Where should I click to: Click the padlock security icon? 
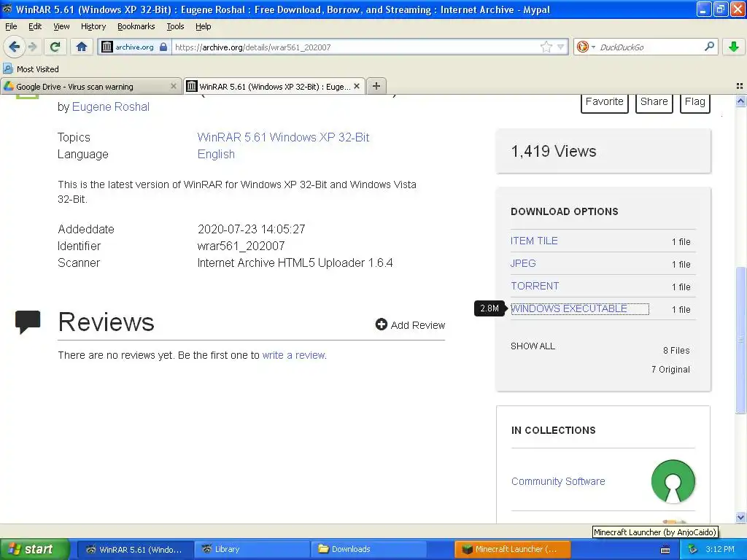[163, 47]
